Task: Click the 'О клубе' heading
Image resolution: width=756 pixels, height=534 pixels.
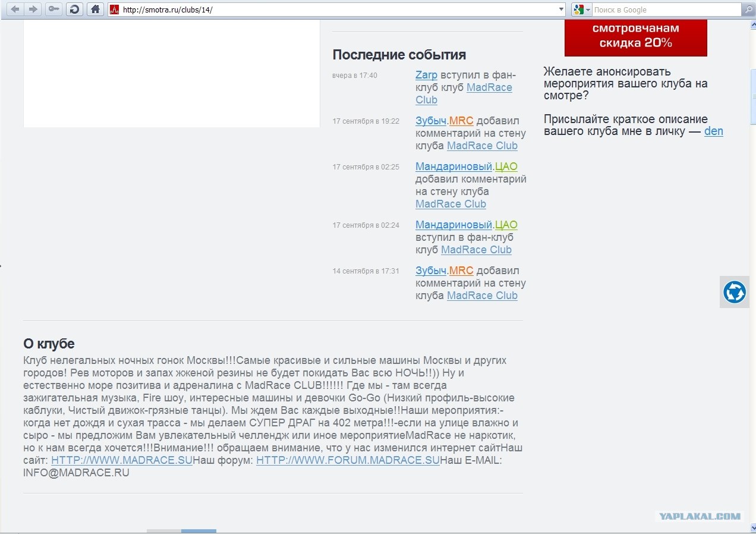Action: pyautogui.click(x=49, y=344)
